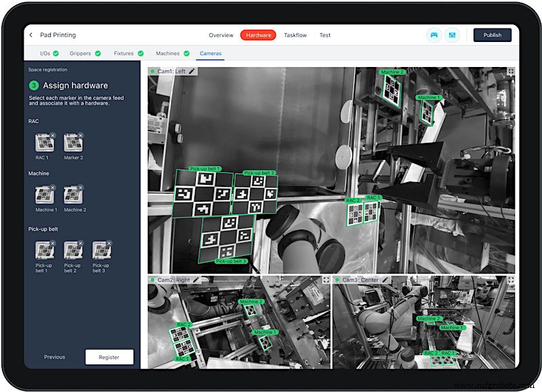Go to the Fixtures sub-tab
The image size is (542, 392).
124,53
